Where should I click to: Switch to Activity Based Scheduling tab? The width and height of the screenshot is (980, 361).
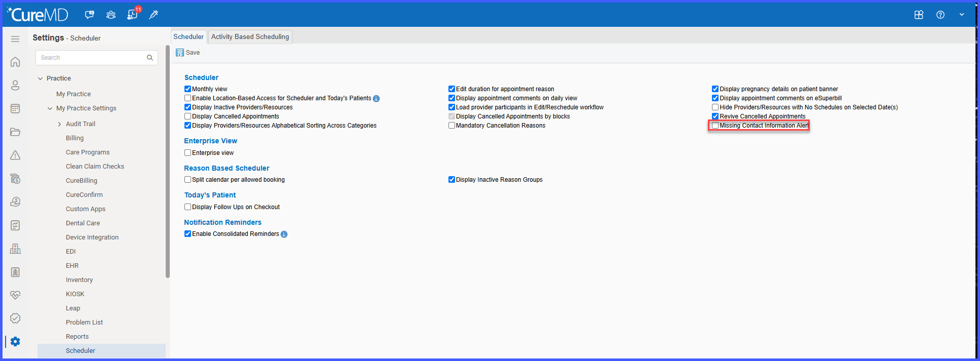pos(250,36)
